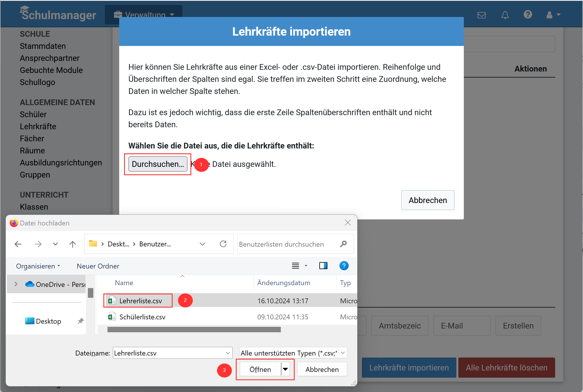Open Lehrkräfte in the sidebar
This screenshot has height=392, width=583.
pyautogui.click(x=38, y=126)
